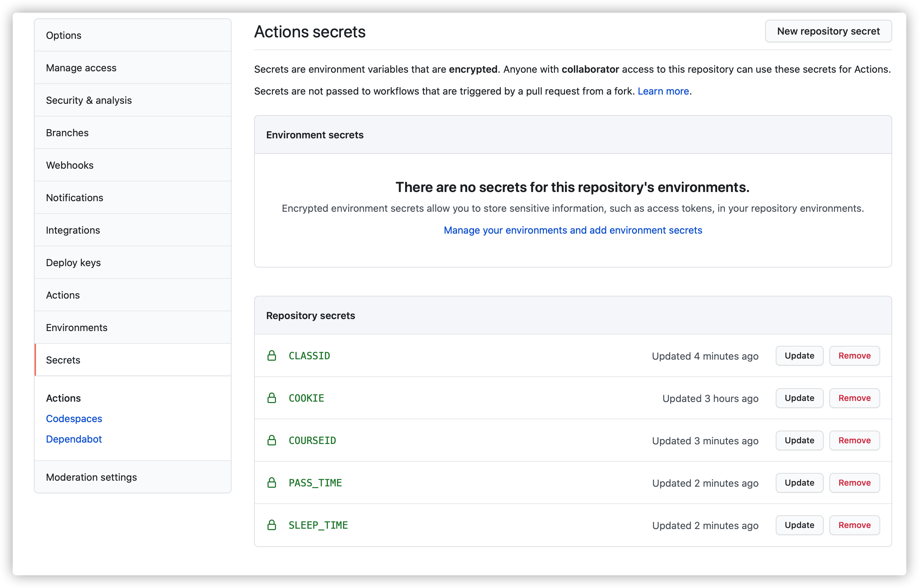
Task: Click the lock icon beside SLEEP_TIME
Action: (x=272, y=525)
